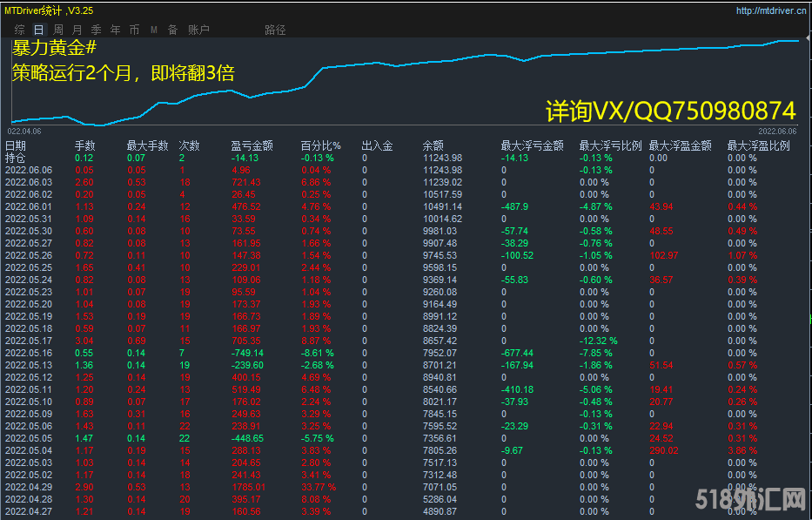
Task: Click the 最大浮亏金额 column header
Action: (532, 146)
